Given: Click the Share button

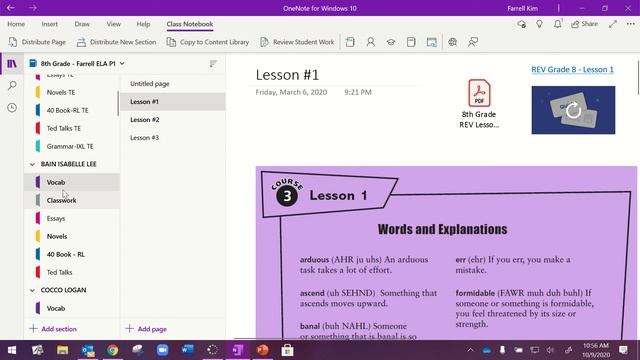Looking at the screenshot, I should point(584,24).
